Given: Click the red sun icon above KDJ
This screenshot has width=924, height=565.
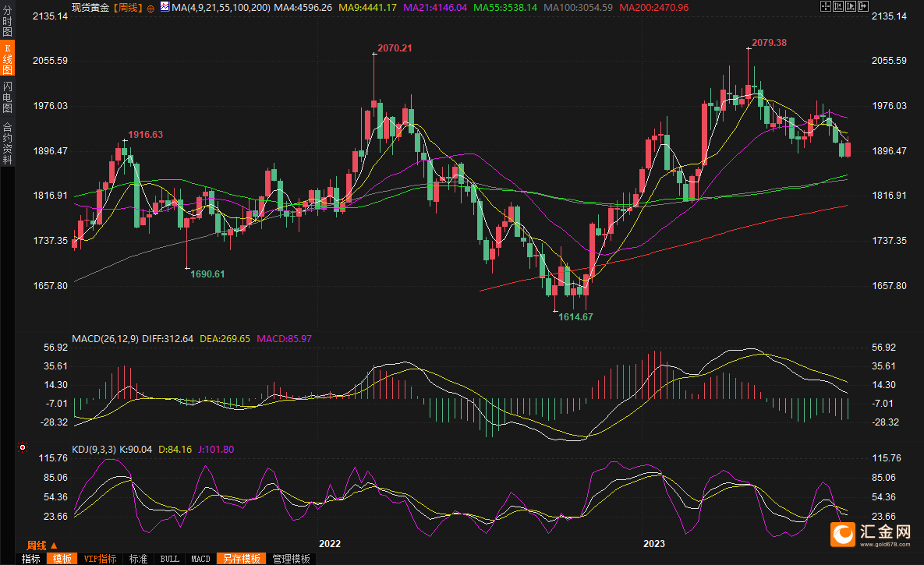Looking at the screenshot, I should click(22, 448).
